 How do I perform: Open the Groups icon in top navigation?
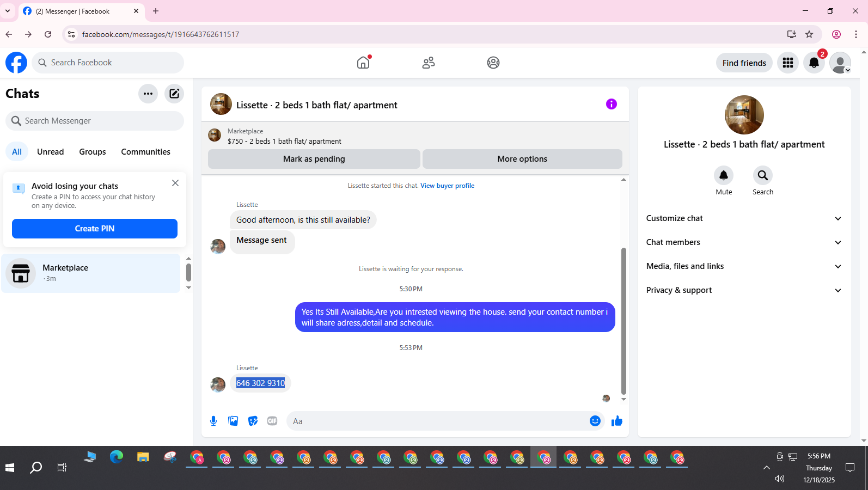point(493,63)
